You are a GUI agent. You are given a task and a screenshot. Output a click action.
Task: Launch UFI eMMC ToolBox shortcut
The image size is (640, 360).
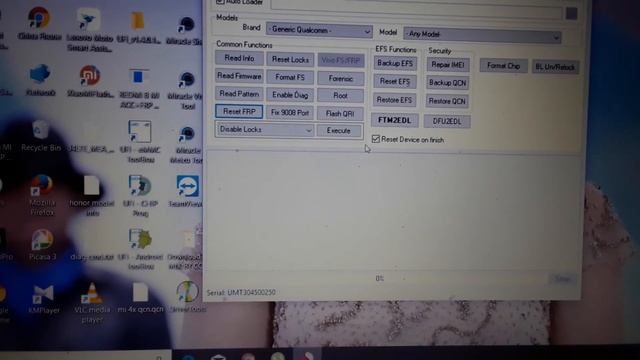click(140, 141)
